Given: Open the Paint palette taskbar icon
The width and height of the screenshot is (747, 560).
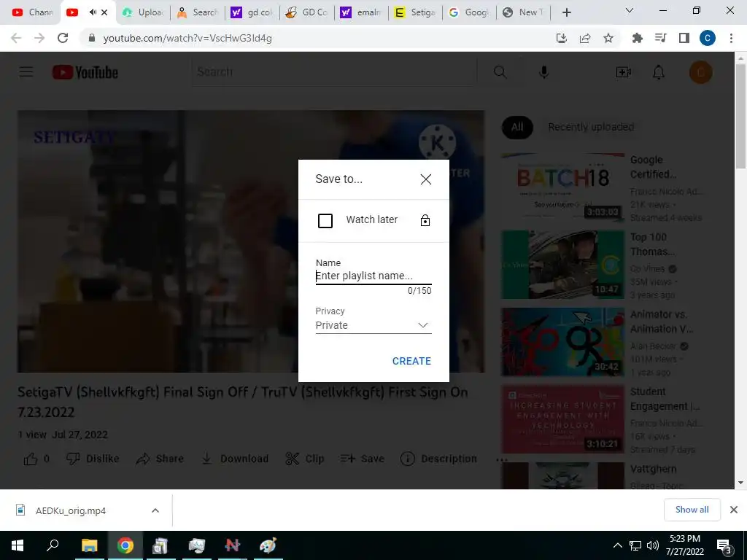Looking at the screenshot, I should [x=268, y=545].
